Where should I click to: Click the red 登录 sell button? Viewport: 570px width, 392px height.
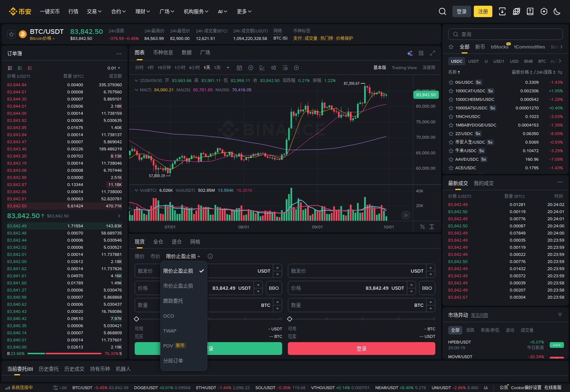pyautogui.click(x=362, y=349)
